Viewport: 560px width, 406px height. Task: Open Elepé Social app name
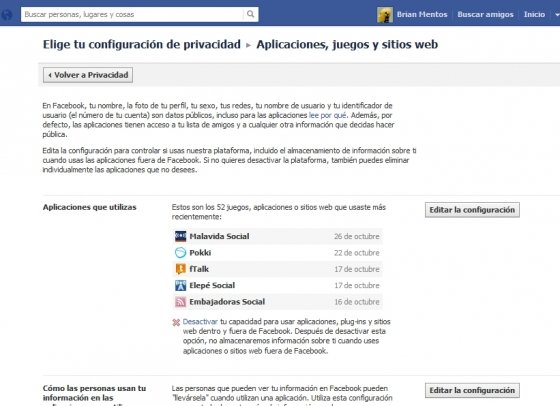coord(212,285)
